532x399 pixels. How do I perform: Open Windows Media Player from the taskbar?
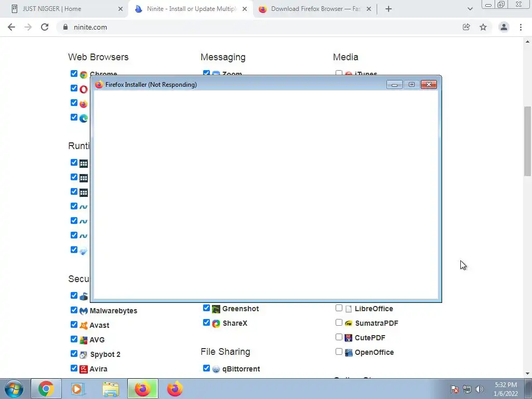78,389
